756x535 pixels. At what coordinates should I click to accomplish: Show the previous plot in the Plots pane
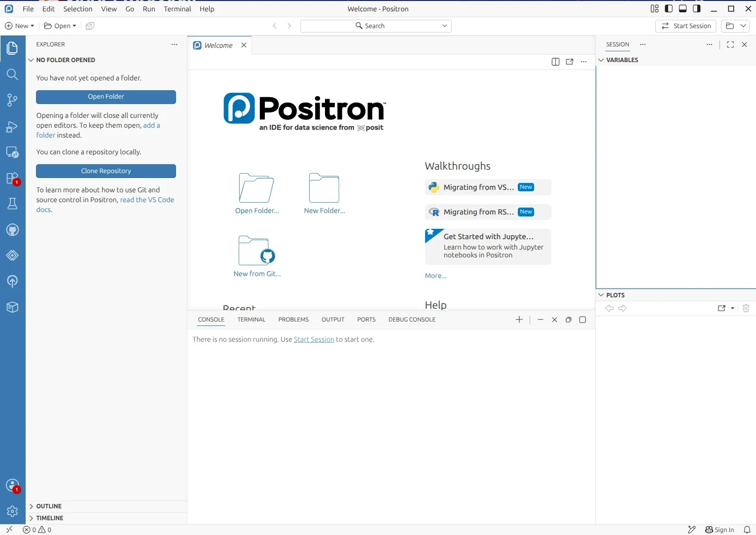pyautogui.click(x=610, y=308)
